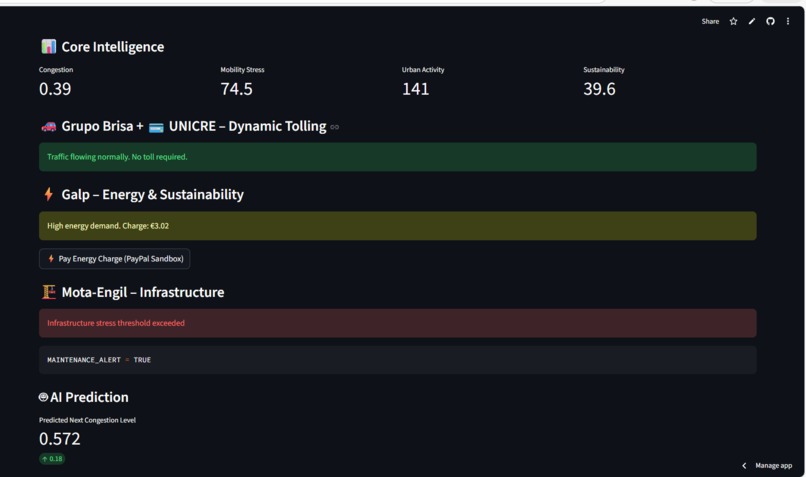Click the Congestion value 0.39
Screen dimensions: 806x477
coord(55,89)
